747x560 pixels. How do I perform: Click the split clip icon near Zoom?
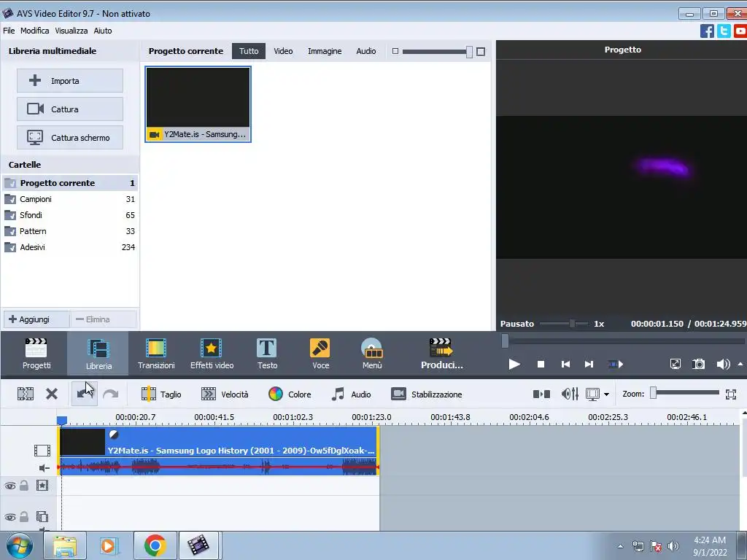[x=541, y=394]
